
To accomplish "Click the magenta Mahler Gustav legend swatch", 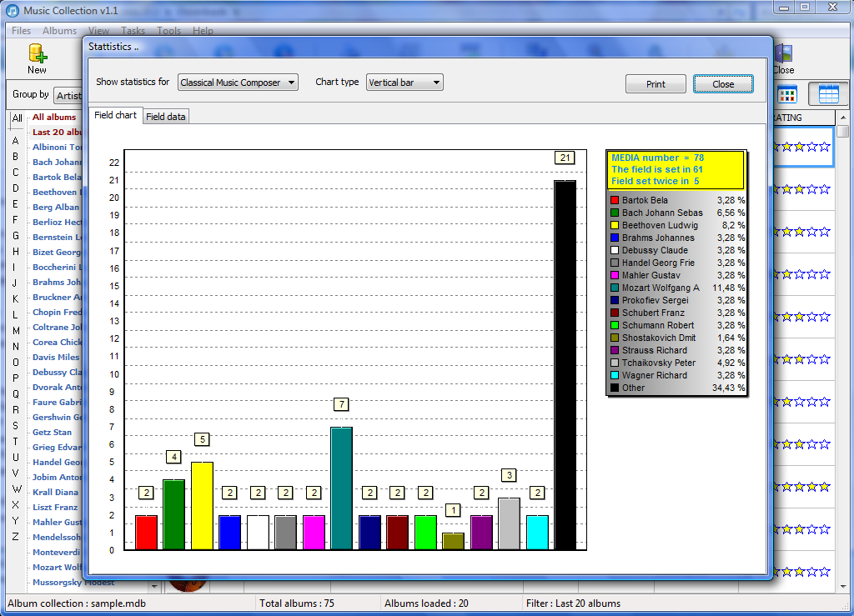I will coord(615,275).
